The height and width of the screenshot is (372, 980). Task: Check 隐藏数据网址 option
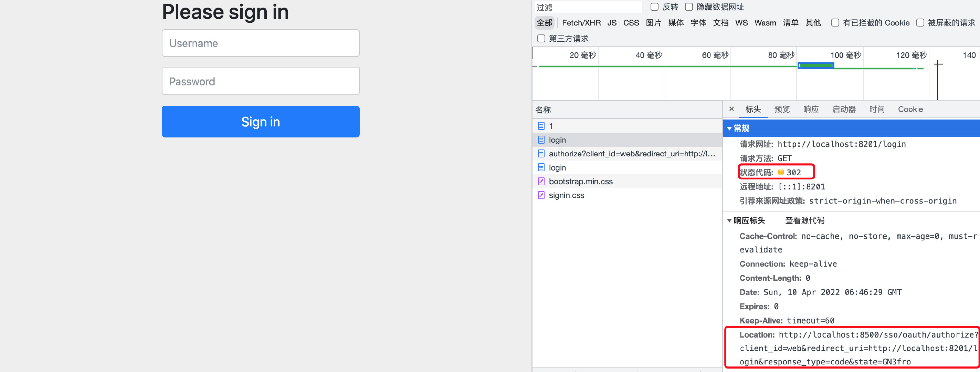pyautogui.click(x=688, y=7)
